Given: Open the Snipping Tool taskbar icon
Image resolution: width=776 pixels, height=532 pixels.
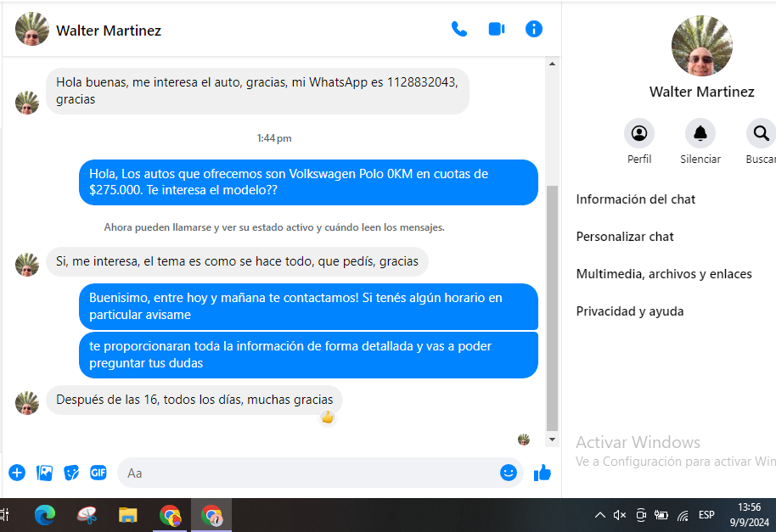Looking at the screenshot, I should [87, 516].
